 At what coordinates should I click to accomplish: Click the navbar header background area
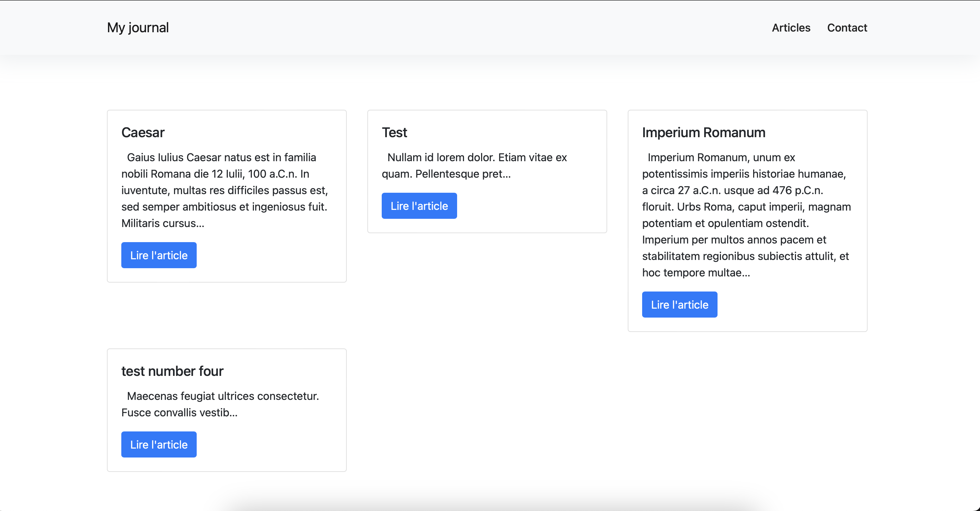click(x=456, y=27)
